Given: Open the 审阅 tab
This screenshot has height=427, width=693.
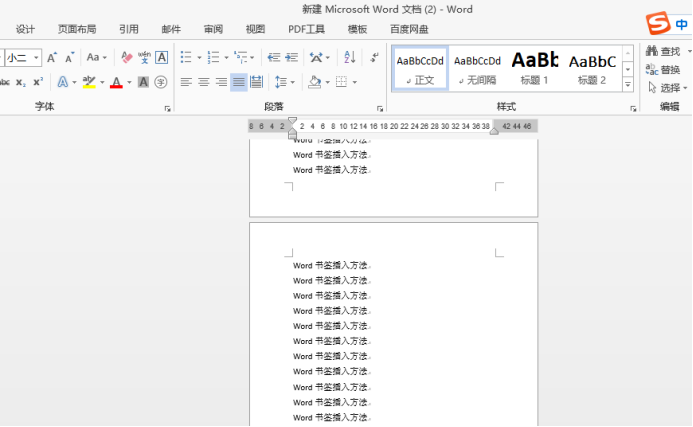Looking at the screenshot, I should (213, 29).
